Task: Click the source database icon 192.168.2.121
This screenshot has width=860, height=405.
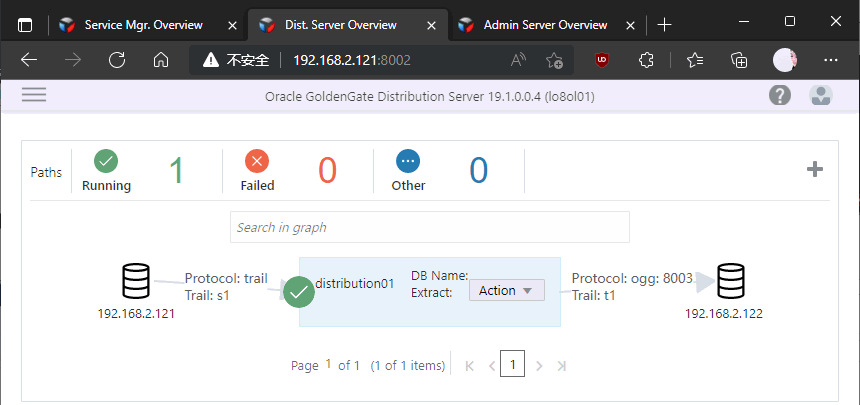Action: click(x=135, y=282)
